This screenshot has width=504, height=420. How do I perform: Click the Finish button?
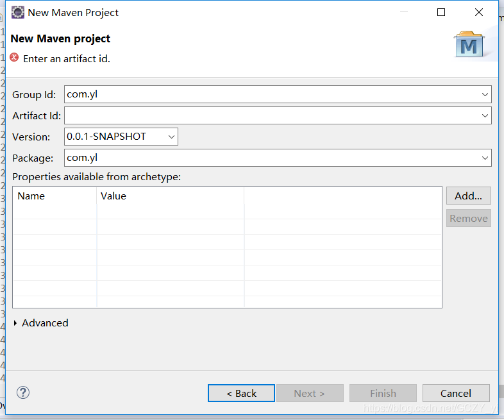tap(383, 393)
